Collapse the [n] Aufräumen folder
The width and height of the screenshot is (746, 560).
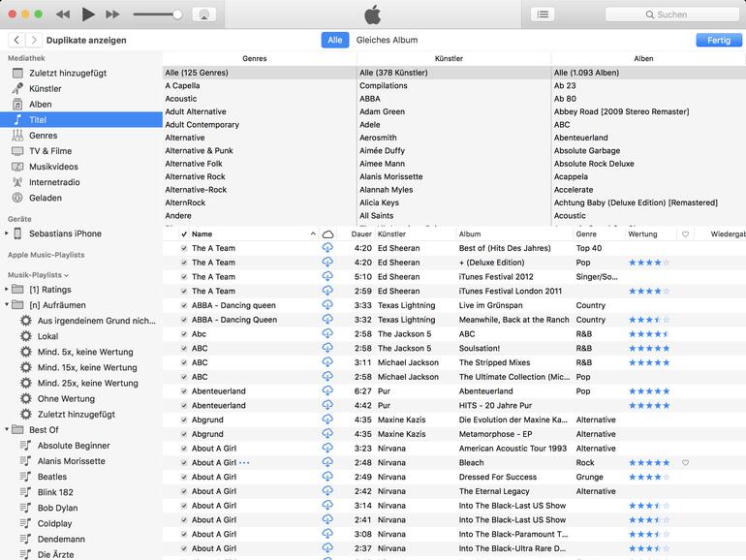[7, 305]
